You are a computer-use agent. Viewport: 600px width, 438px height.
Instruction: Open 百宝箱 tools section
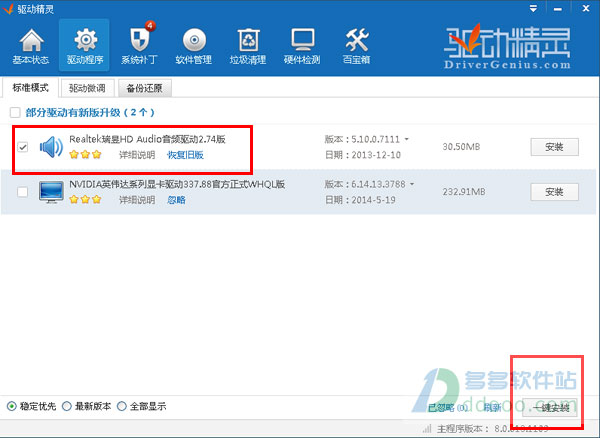coord(356,46)
